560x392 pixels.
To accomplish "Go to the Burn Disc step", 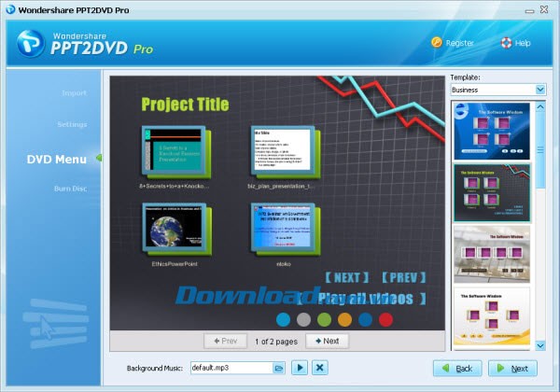I will [x=71, y=189].
